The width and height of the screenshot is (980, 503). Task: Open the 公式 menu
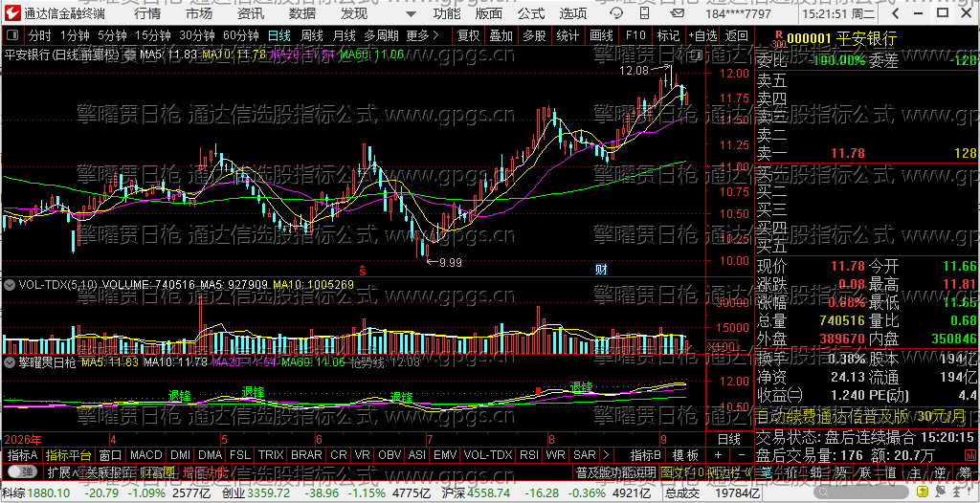pos(530,13)
